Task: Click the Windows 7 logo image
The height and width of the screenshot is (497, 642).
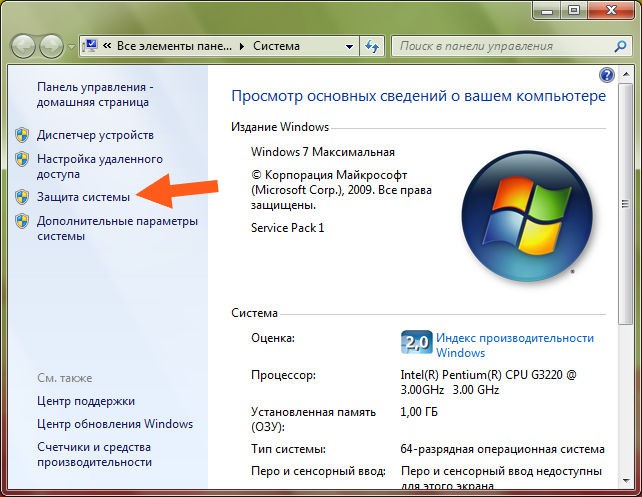Action: pyautogui.click(x=527, y=216)
